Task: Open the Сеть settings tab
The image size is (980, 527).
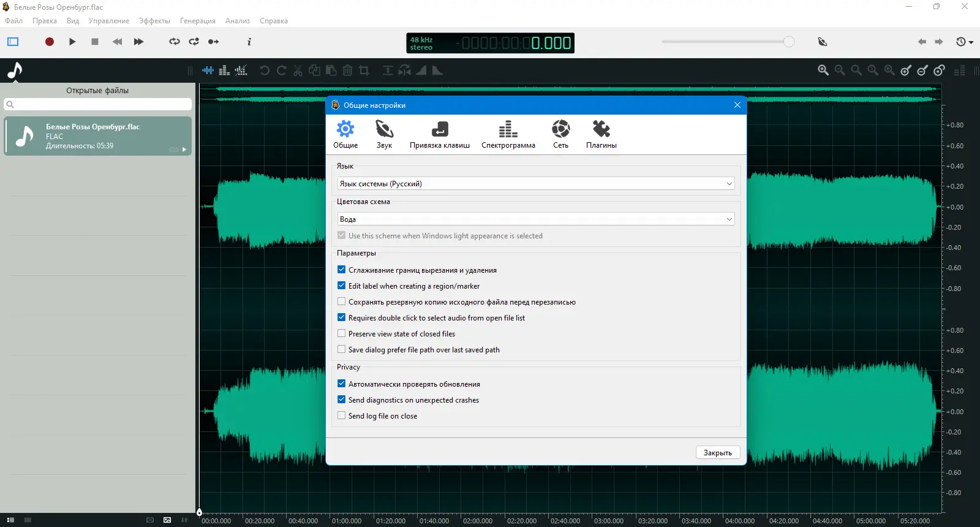Action: click(x=560, y=134)
